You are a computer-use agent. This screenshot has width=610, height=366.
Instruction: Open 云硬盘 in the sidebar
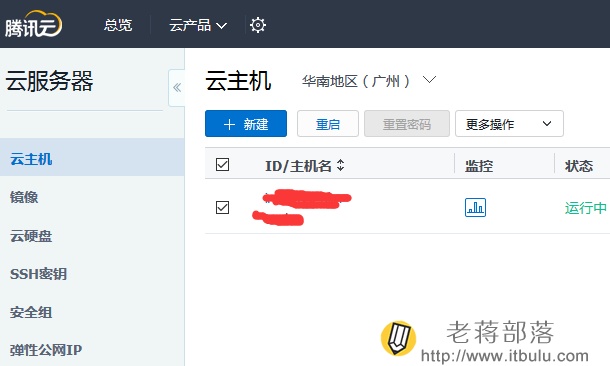tap(31, 236)
